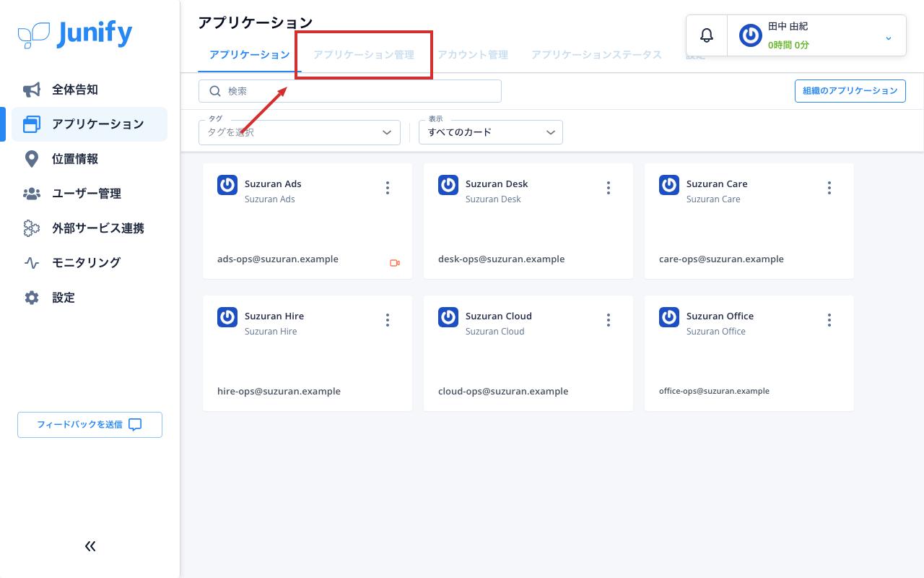Image resolution: width=924 pixels, height=578 pixels.
Task: Click the 設定 gear icon in sidebar
Action: (32, 298)
